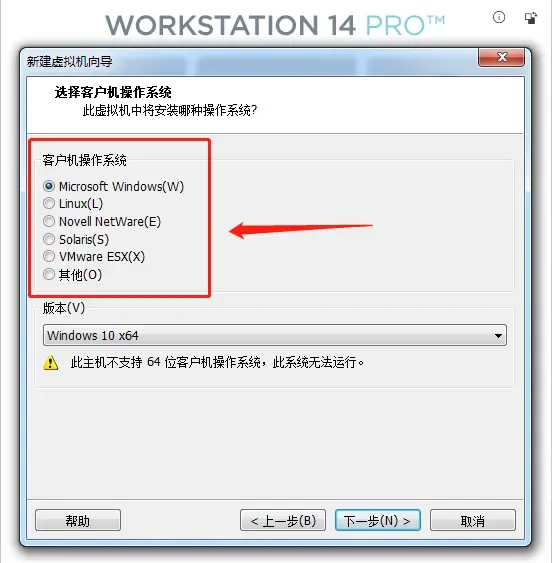This screenshot has height=563, width=552.
Task: Click the yellow warning triangle icon
Action: (x=51, y=362)
